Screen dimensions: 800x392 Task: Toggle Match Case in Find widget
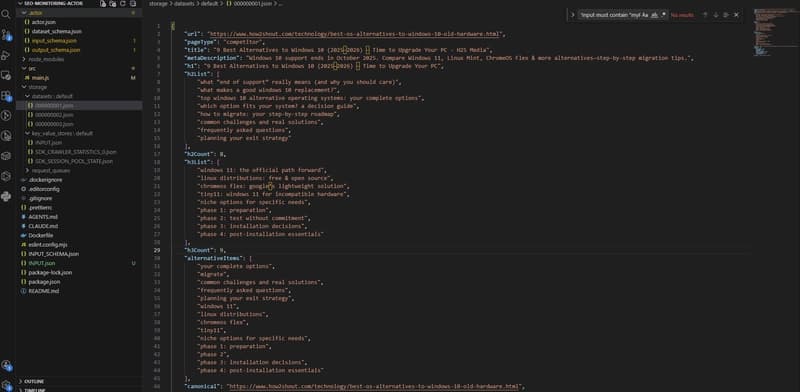tap(645, 15)
